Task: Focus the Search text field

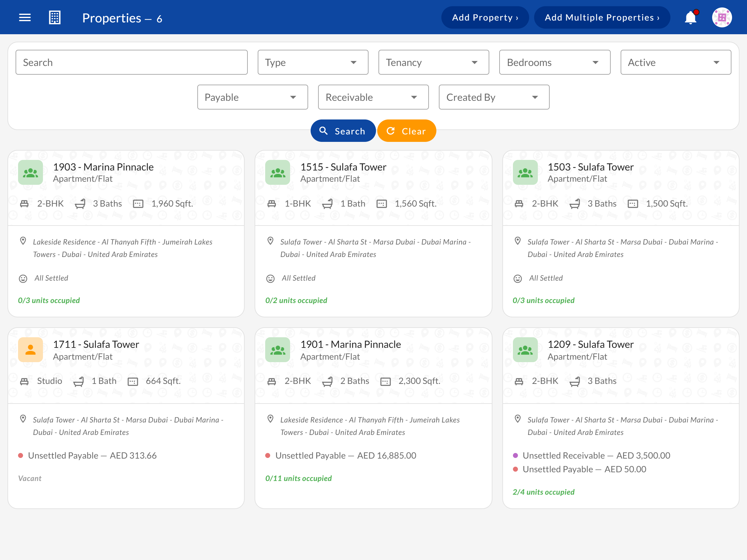Action: pos(131,63)
